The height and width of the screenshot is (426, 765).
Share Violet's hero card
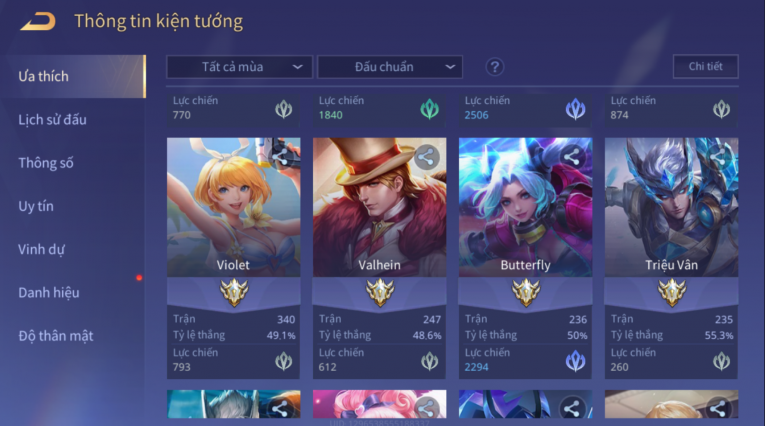click(280, 157)
